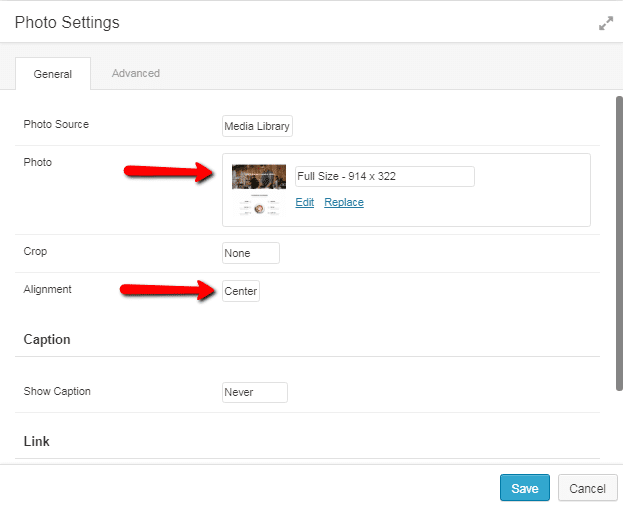This screenshot has width=623, height=510.
Task: Select the Alignment field label
Action: tap(48, 290)
